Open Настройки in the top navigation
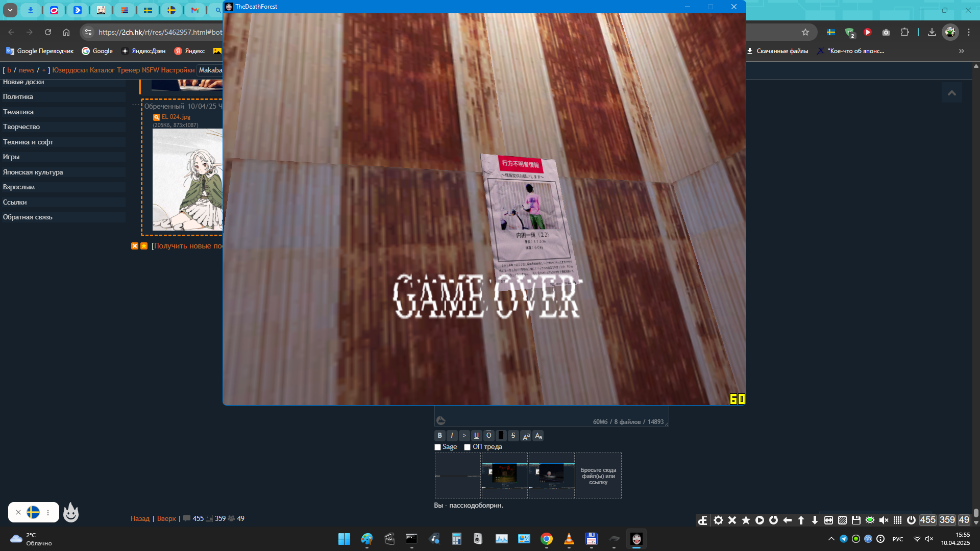The image size is (980, 551). coord(178,70)
